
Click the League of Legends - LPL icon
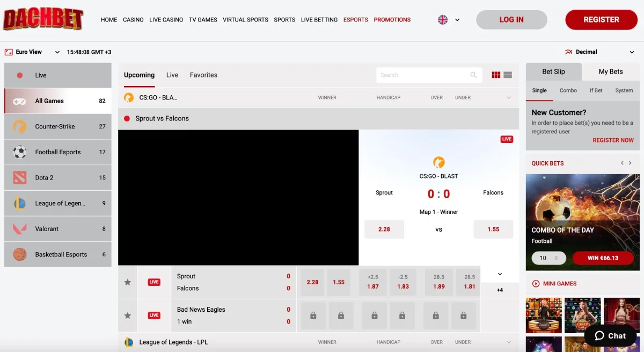[129, 342]
